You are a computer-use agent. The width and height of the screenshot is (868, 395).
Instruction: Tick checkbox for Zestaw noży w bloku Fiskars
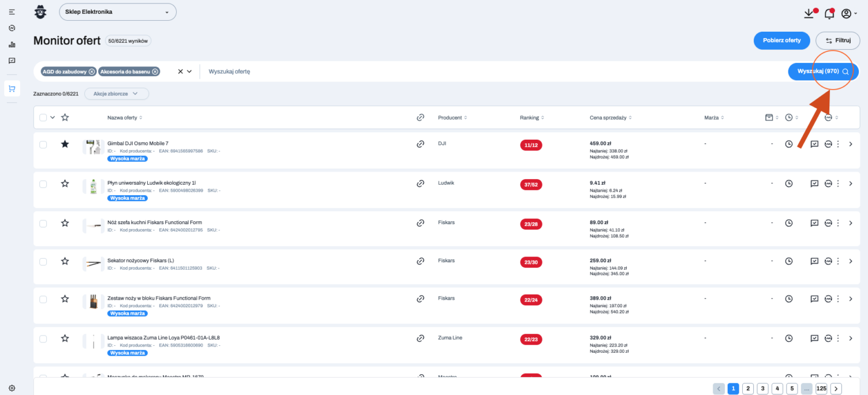[43, 299]
